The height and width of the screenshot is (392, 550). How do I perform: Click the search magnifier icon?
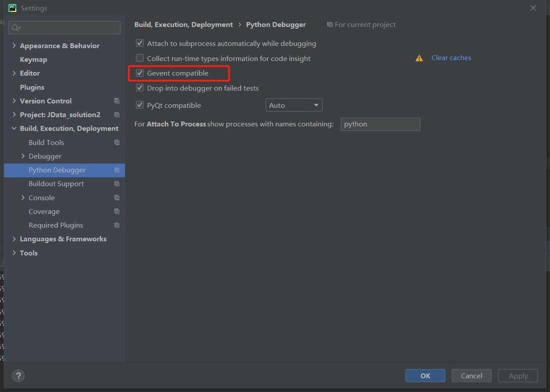(x=15, y=28)
